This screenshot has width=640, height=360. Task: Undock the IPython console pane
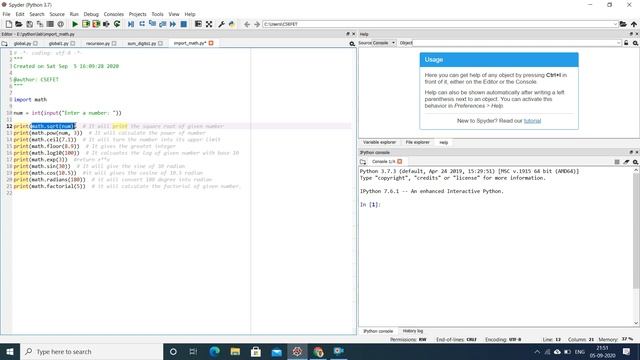pos(631,152)
